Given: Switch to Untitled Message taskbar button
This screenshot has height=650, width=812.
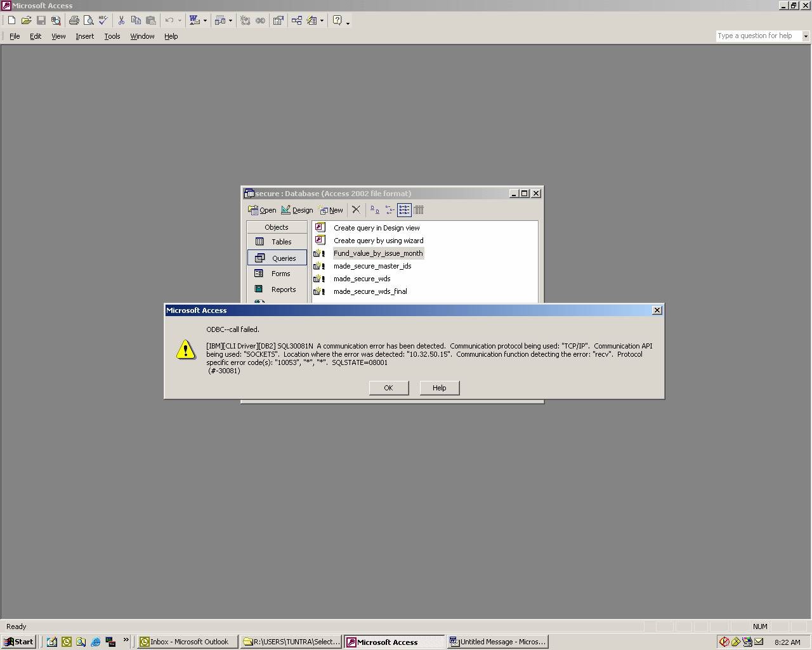Looking at the screenshot, I should click(x=497, y=642).
